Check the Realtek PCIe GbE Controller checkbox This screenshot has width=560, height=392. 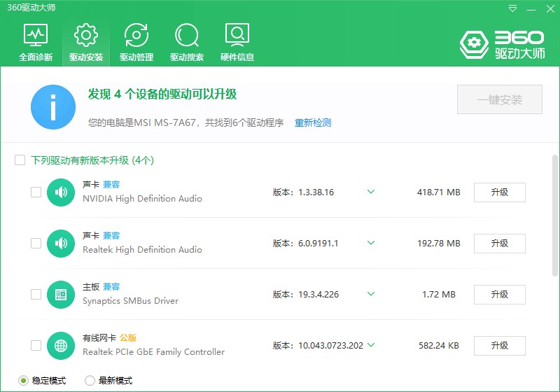click(x=36, y=345)
